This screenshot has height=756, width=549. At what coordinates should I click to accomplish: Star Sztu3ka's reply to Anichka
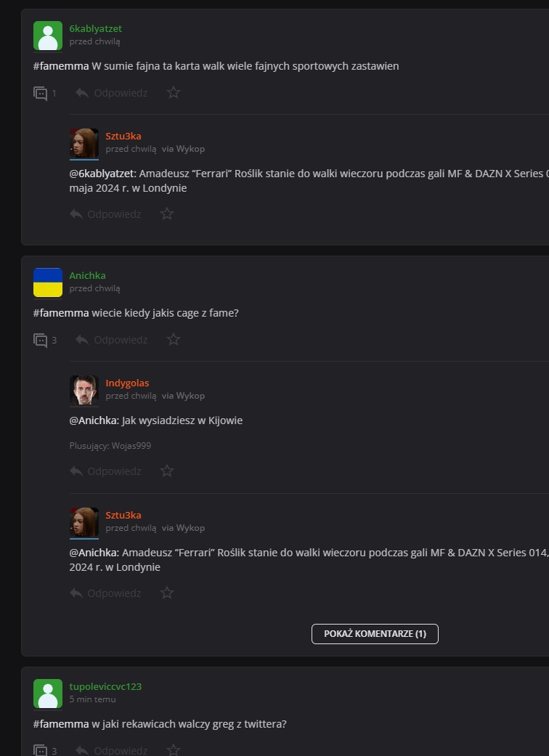point(167,593)
